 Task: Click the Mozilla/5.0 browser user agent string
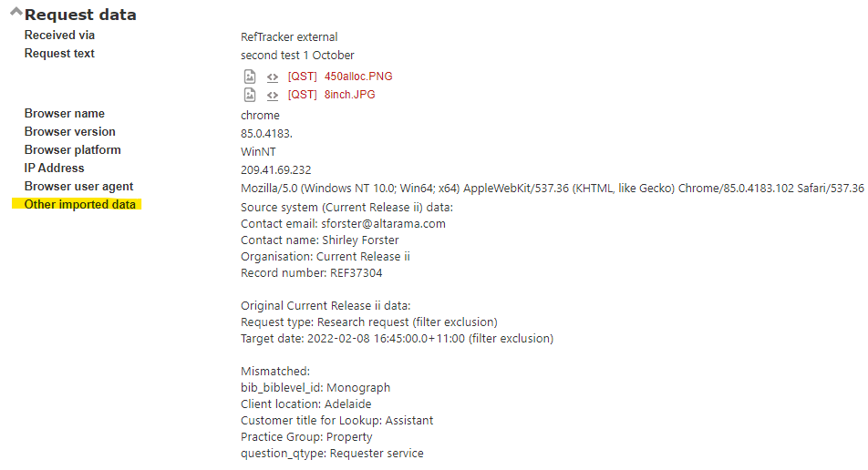pos(552,189)
